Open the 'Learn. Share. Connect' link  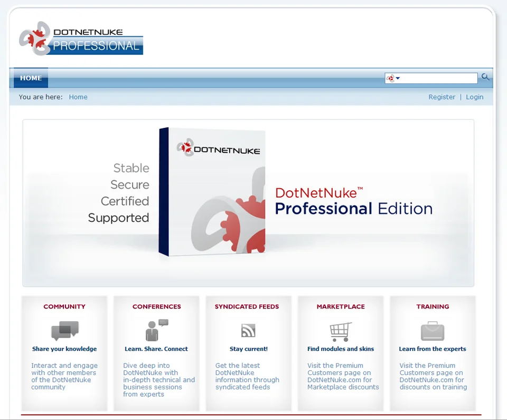pos(156,349)
